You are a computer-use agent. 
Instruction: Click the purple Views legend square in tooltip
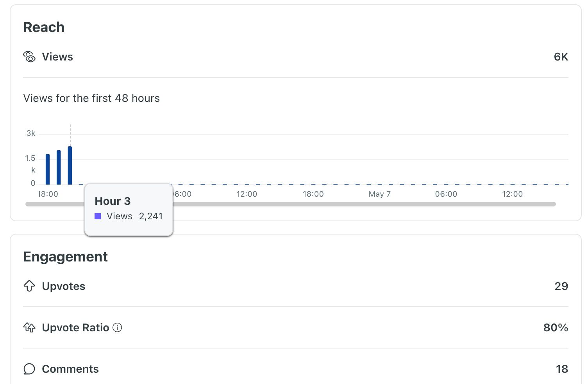97,216
